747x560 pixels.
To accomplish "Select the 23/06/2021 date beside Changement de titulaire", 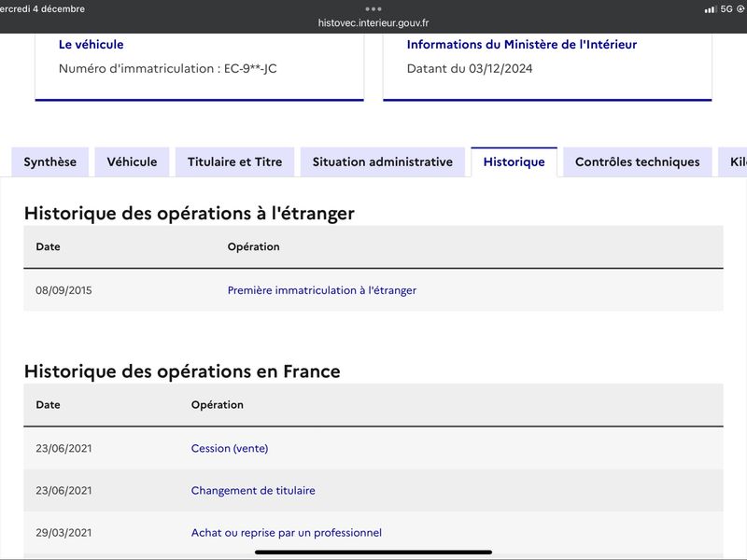I will pyautogui.click(x=63, y=491).
